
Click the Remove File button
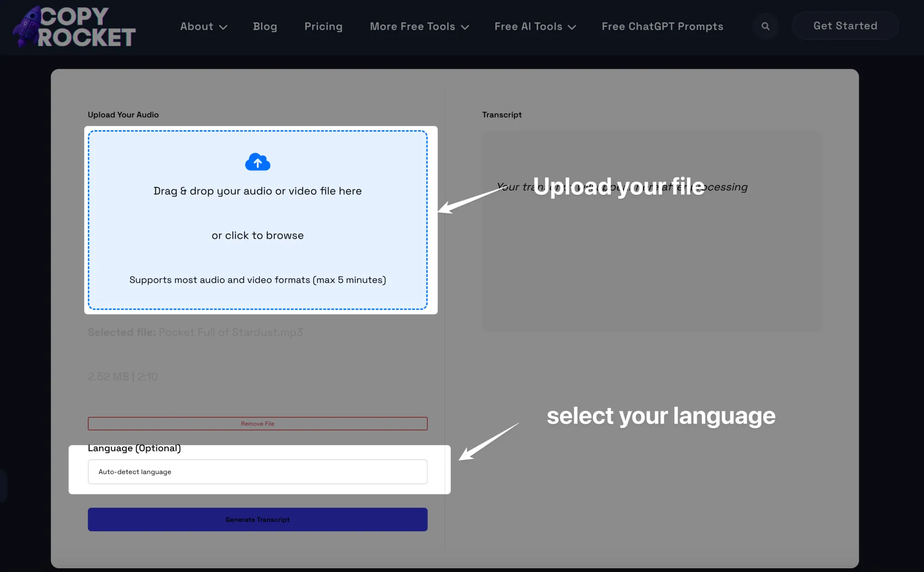(x=257, y=423)
